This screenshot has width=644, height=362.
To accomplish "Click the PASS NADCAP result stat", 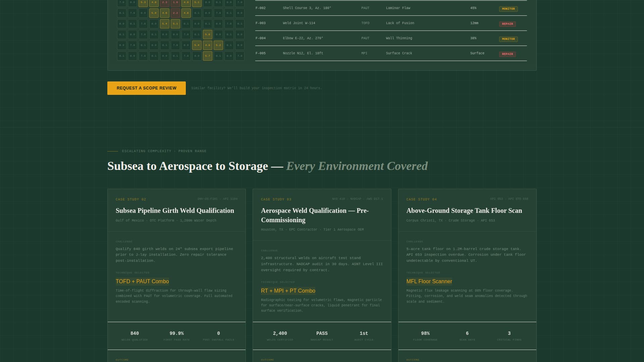I will point(322,333).
